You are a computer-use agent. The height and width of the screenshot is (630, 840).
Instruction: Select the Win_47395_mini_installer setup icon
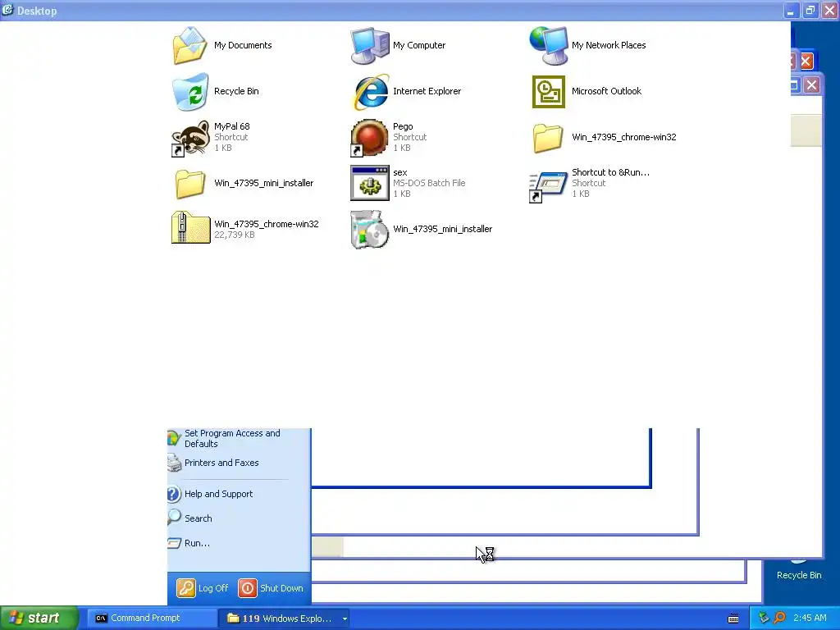pyautogui.click(x=370, y=230)
